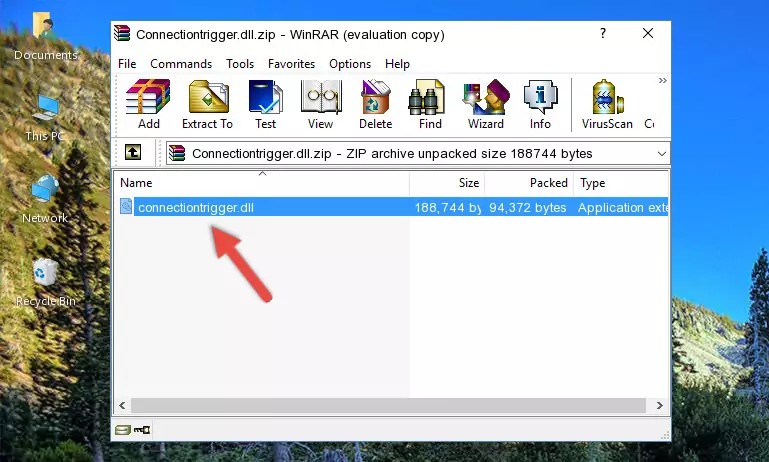Select the Network desktop icon
Viewport: 769px width, 462px height.
(45, 199)
